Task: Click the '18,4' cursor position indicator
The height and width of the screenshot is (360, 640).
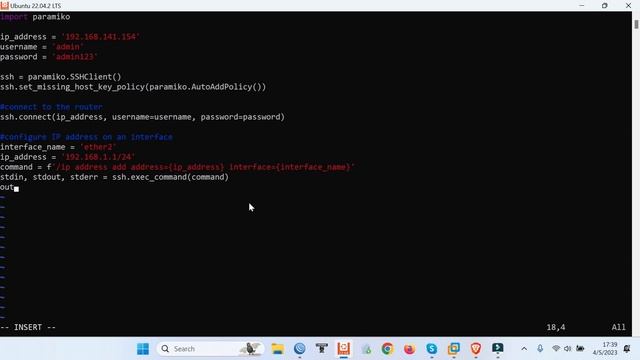Action: (556, 327)
